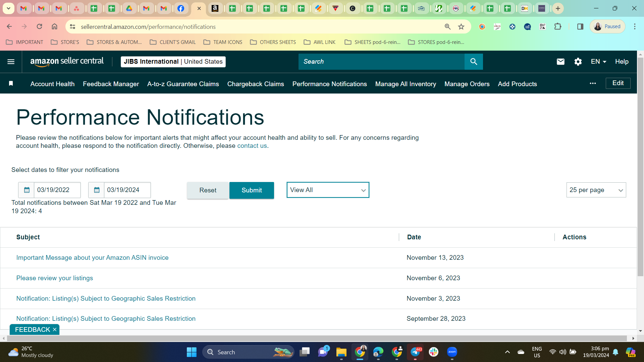644x362 pixels.
Task: Expand the EN language selector
Action: tap(598, 62)
